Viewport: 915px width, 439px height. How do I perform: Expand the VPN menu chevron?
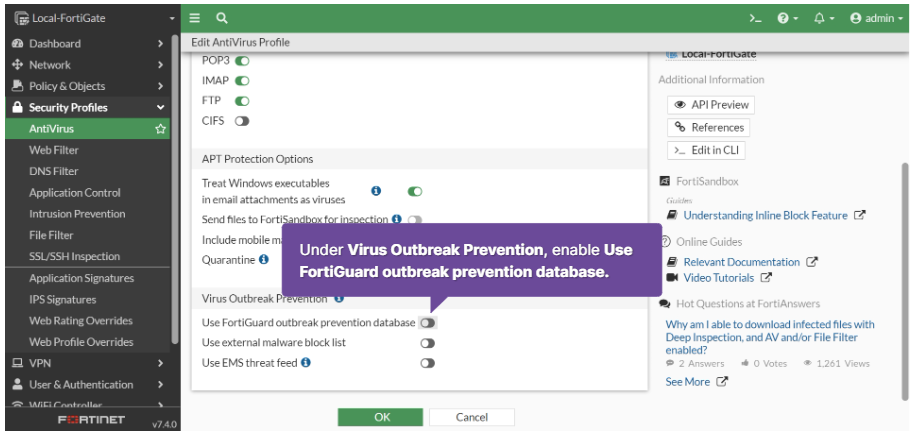(x=160, y=363)
